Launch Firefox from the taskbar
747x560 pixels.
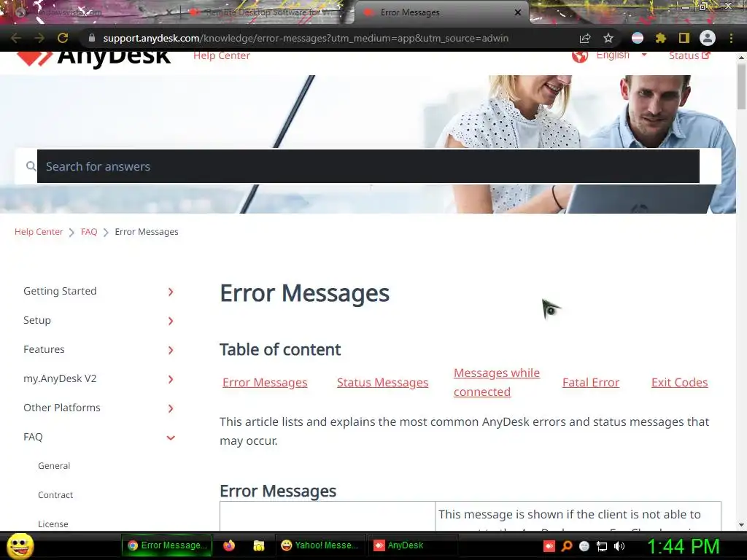pos(229,545)
